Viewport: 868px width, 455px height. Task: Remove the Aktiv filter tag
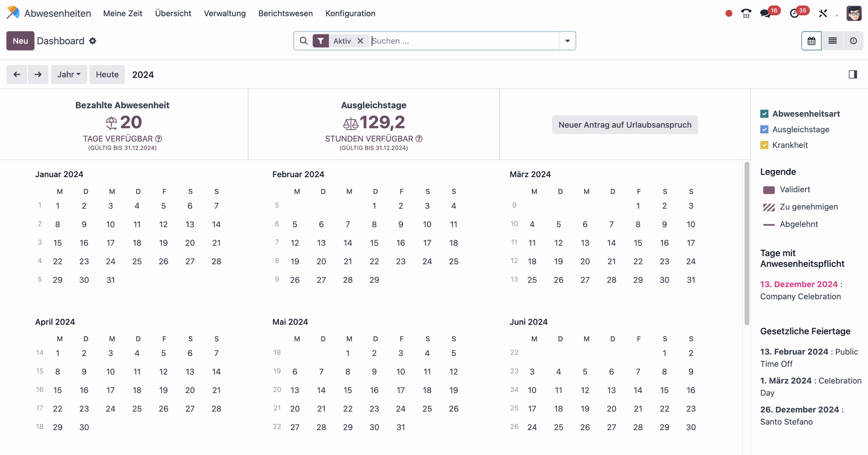[360, 41]
